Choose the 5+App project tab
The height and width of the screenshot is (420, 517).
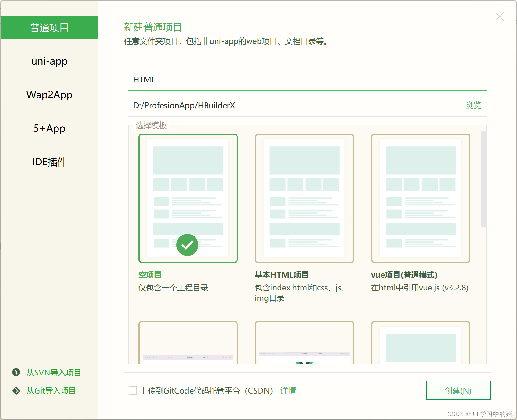(x=49, y=128)
